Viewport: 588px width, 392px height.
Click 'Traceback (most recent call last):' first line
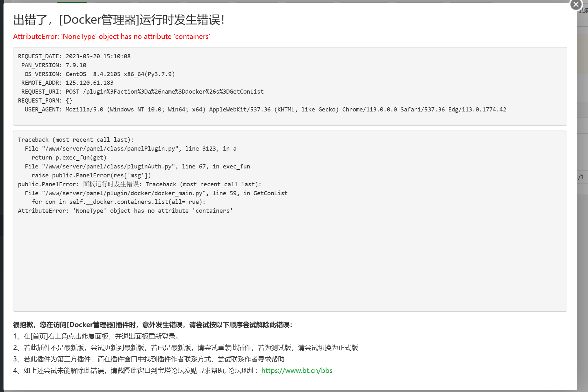coord(76,140)
